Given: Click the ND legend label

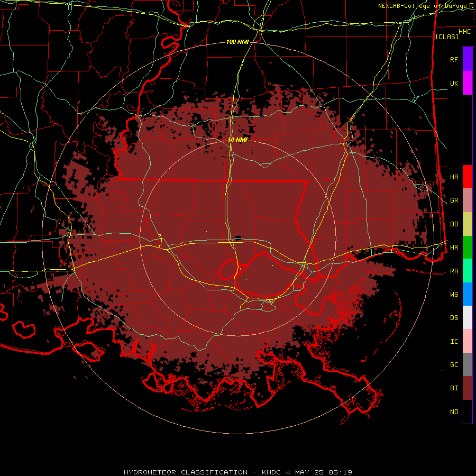Looking at the screenshot, I should coord(454,411).
